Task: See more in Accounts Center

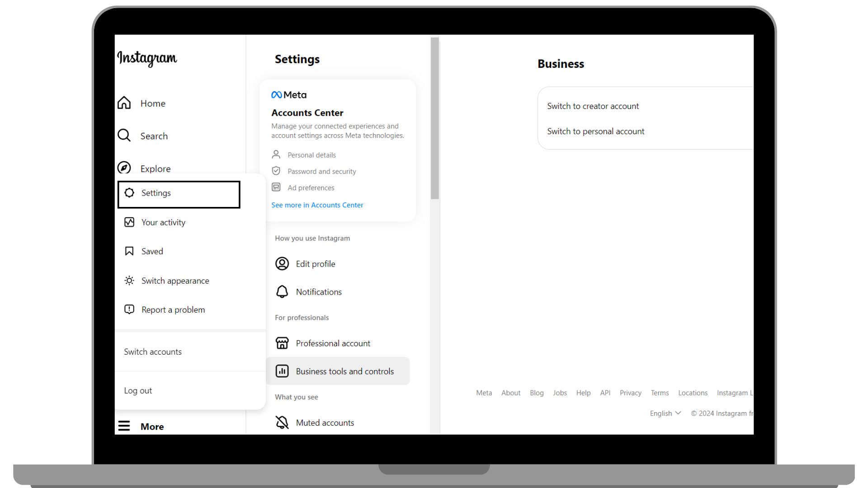Action: click(x=317, y=205)
